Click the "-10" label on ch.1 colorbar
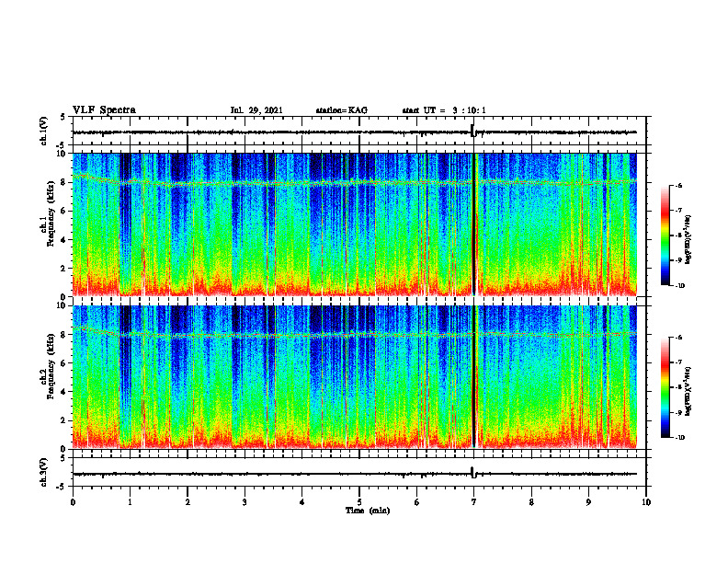Image resolution: width=728 pixels, height=563 pixels. [680, 285]
